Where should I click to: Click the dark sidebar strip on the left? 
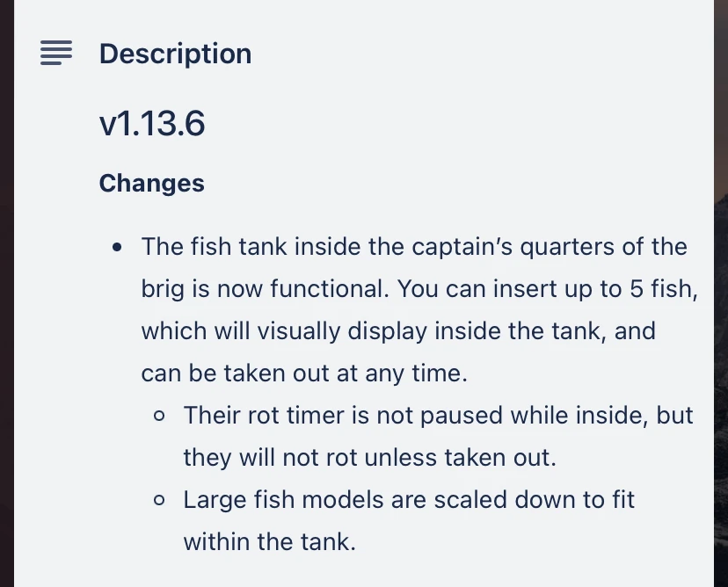10,293
